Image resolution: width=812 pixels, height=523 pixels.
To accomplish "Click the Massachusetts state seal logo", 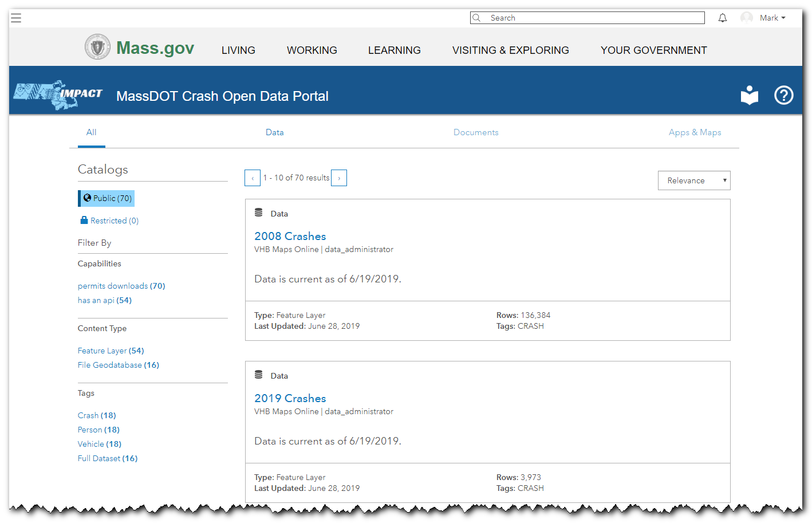I will click(x=97, y=47).
